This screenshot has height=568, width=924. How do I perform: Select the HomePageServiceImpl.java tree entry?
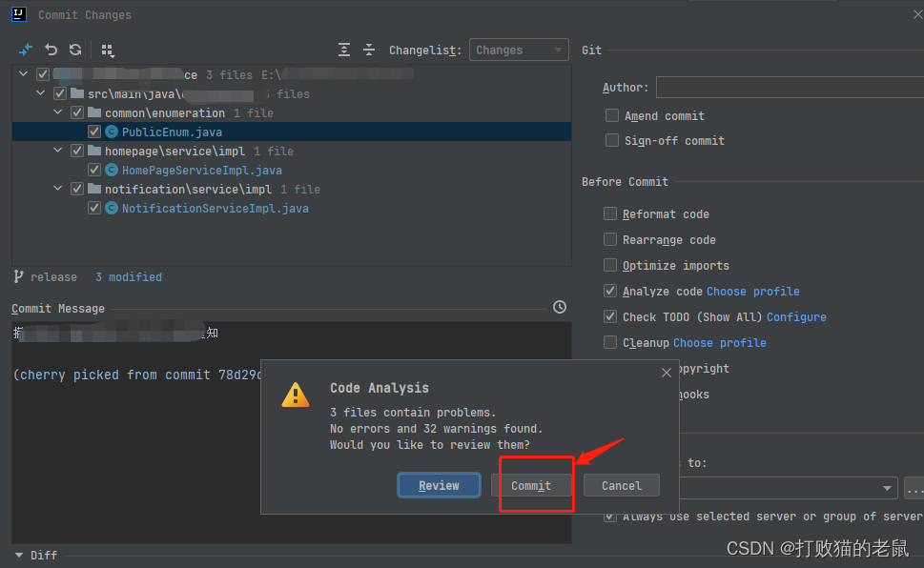click(201, 170)
